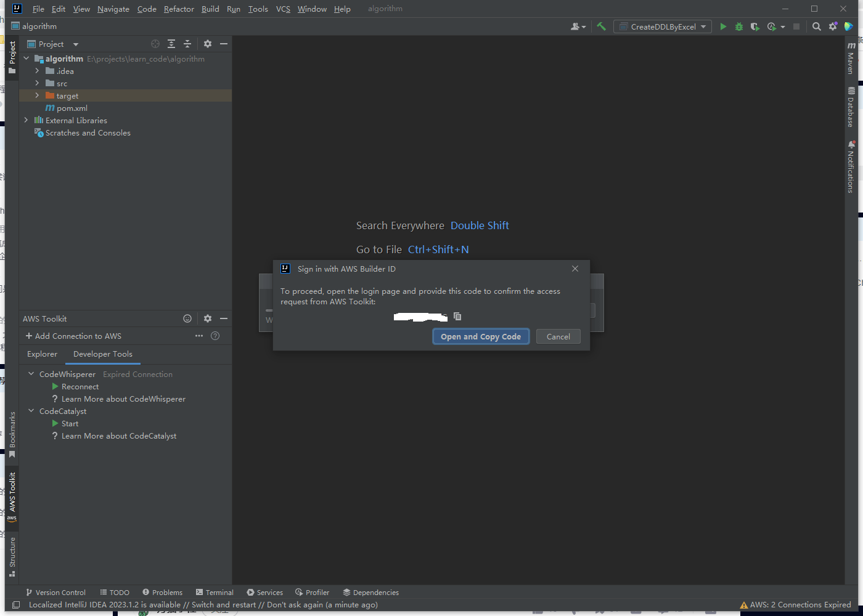Image resolution: width=863 pixels, height=616 pixels.
Task: Click AWS: 2 Connections Expired status
Action: coord(795,605)
